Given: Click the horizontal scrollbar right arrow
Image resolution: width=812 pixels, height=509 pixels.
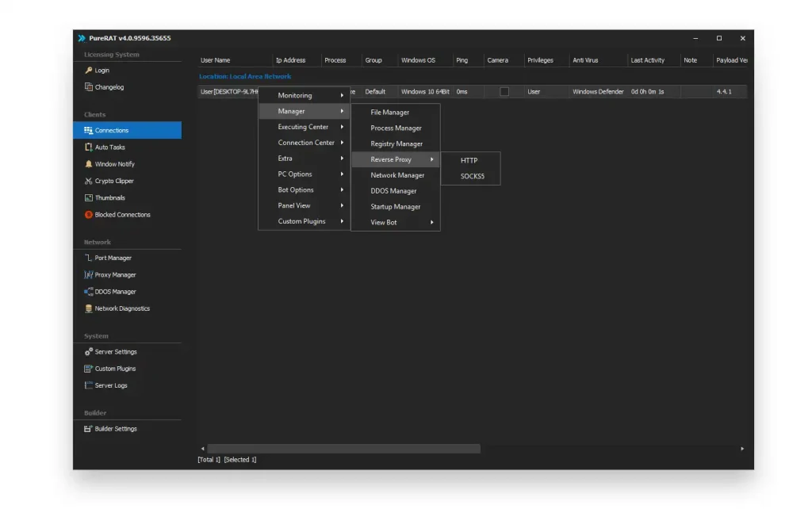Looking at the screenshot, I should pyautogui.click(x=742, y=449).
